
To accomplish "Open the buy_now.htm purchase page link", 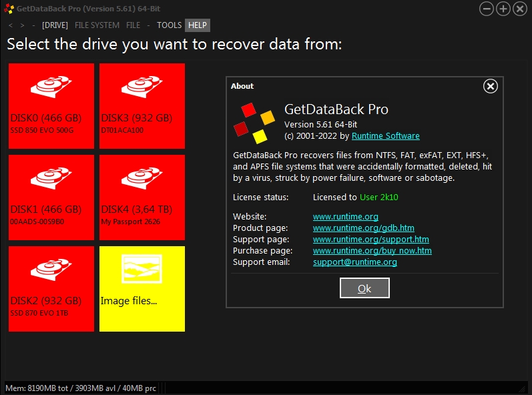I will pos(372,251).
